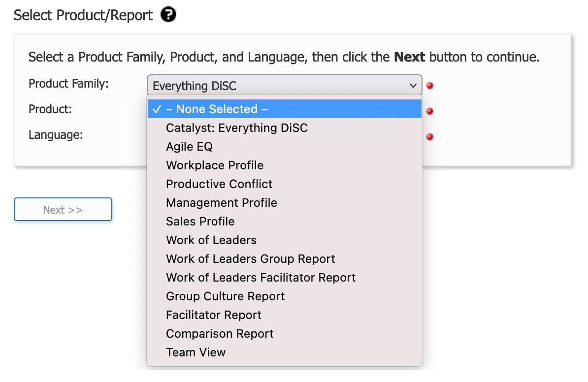Open the Product Family dropdown
Screen dimensions: 588x382
[x=284, y=86]
